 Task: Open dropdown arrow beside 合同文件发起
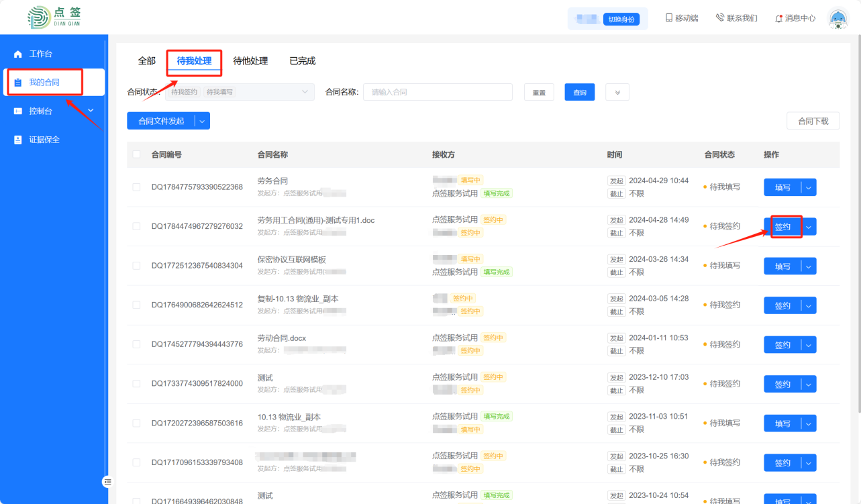coord(203,121)
